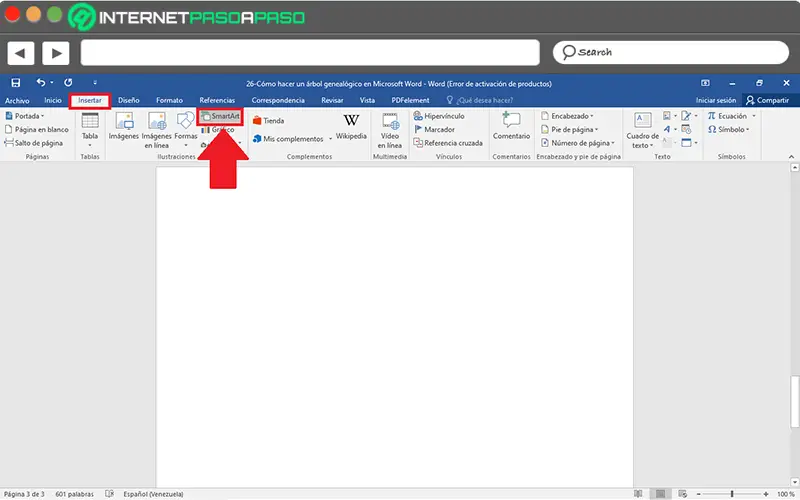Open the Formato tab
Viewport: 800px width, 500px height.
click(x=169, y=101)
